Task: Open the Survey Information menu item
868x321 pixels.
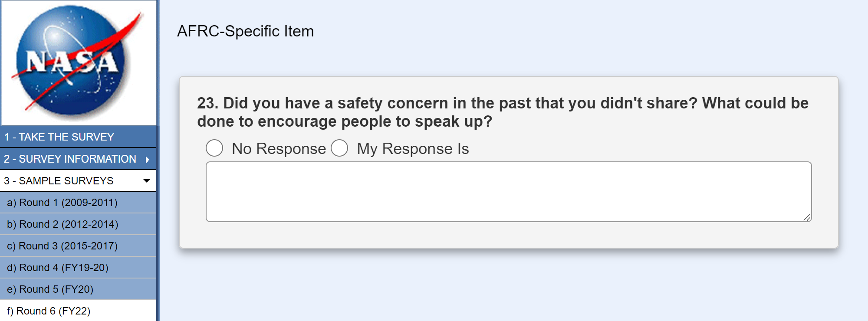Action: pyautogui.click(x=70, y=159)
